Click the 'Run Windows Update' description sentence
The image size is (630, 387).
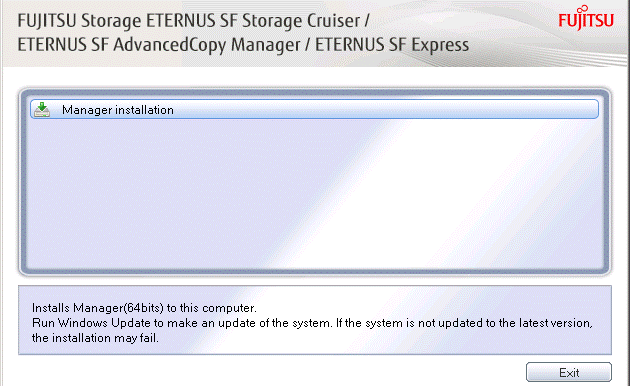click(312, 323)
